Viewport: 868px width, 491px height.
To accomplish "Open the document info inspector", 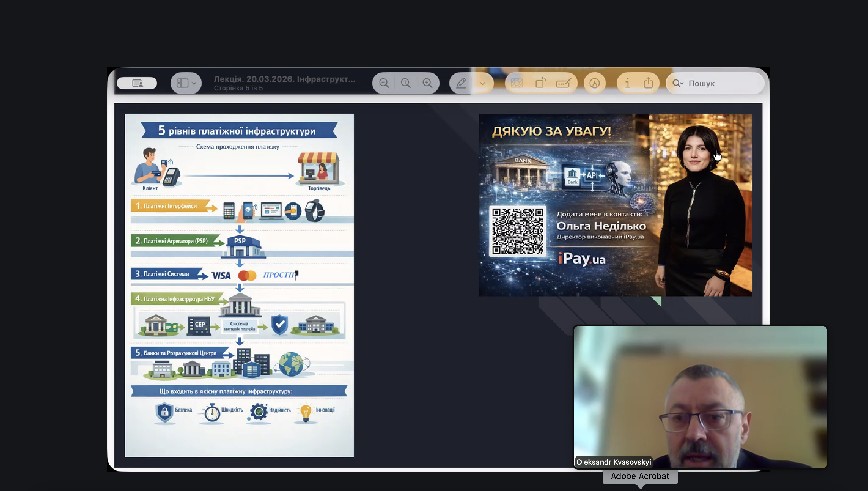I will coord(627,83).
